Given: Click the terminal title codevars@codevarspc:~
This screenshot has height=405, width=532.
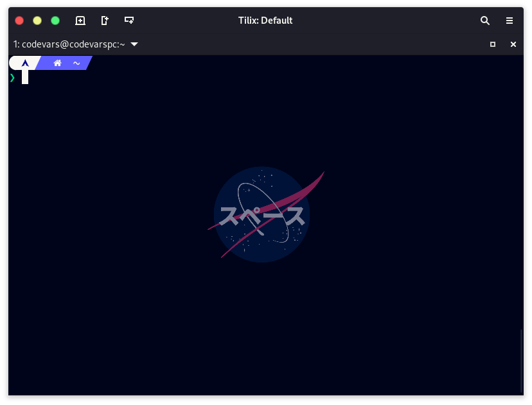Looking at the screenshot, I should coord(69,44).
